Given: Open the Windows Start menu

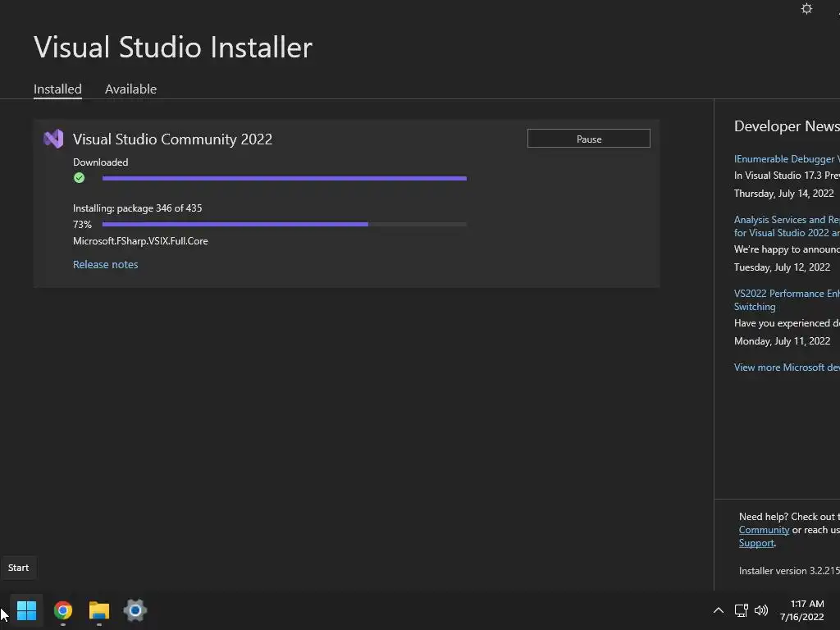Looking at the screenshot, I should point(26,610).
